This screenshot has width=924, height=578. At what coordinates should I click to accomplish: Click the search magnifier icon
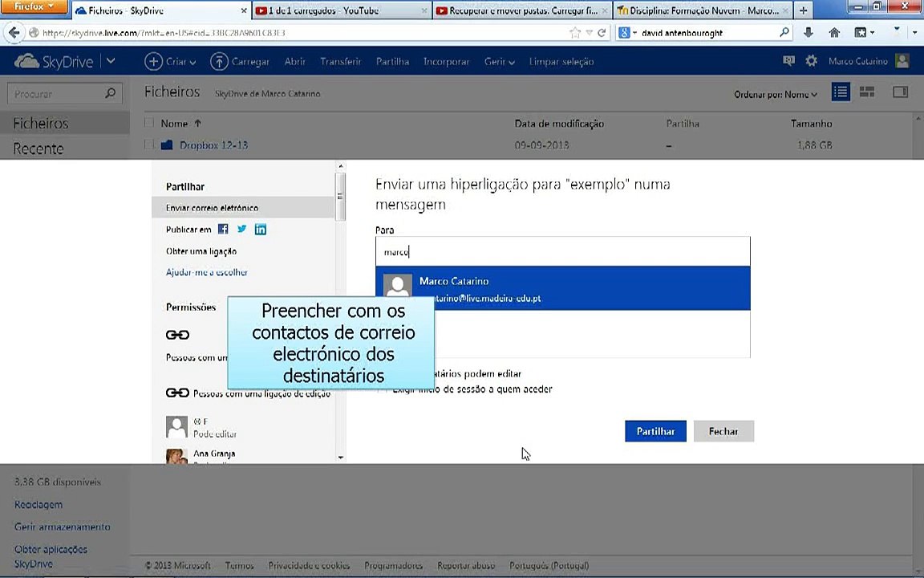pyautogui.click(x=110, y=93)
